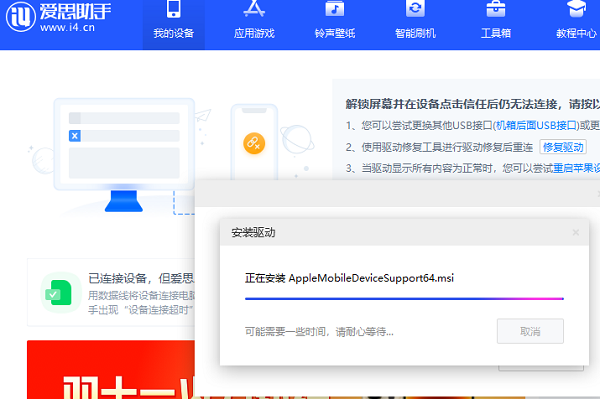Click the 重启苹果设备 link
This screenshot has width=600, height=399.
point(576,168)
